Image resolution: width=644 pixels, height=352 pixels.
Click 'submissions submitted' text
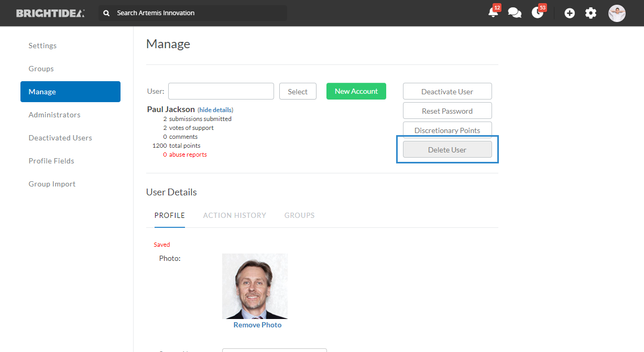pos(200,119)
